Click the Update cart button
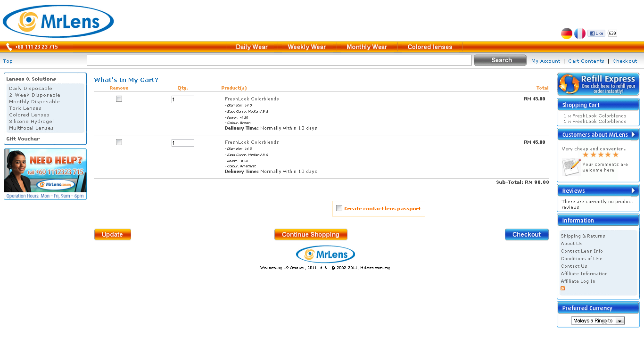 pos(113,234)
